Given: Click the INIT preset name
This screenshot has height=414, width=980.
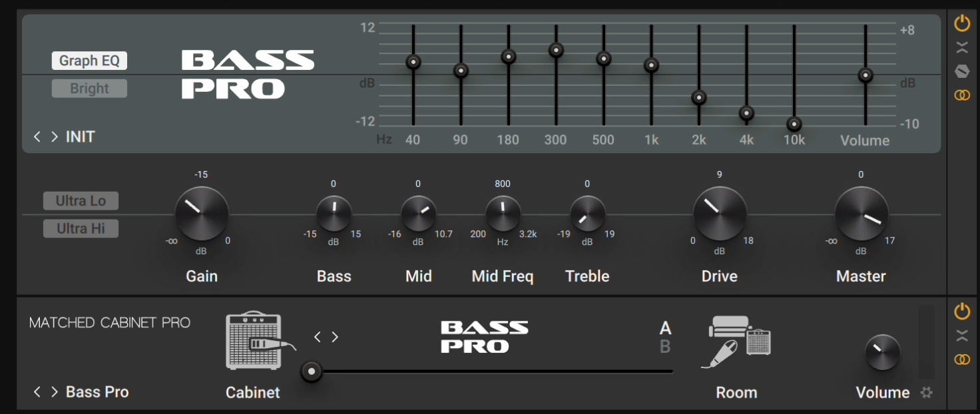Looking at the screenshot, I should pyautogui.click(x=79, y=137).
